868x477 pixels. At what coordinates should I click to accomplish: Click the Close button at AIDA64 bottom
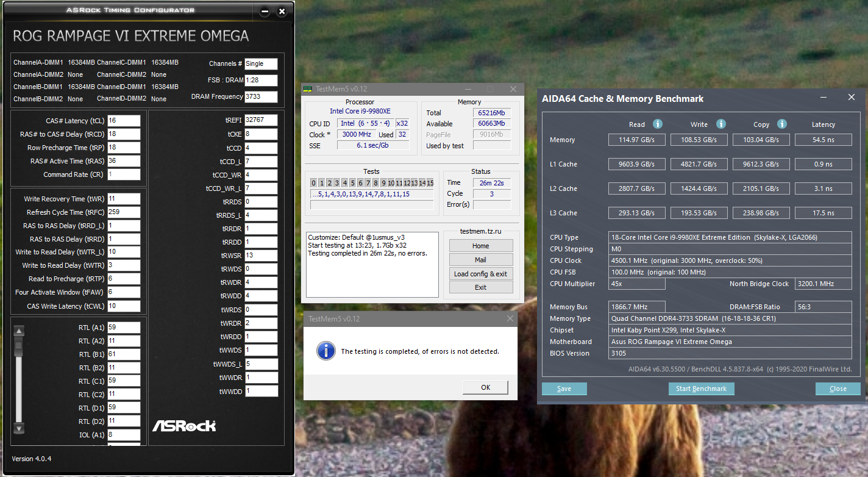click(x=838, y=389)
